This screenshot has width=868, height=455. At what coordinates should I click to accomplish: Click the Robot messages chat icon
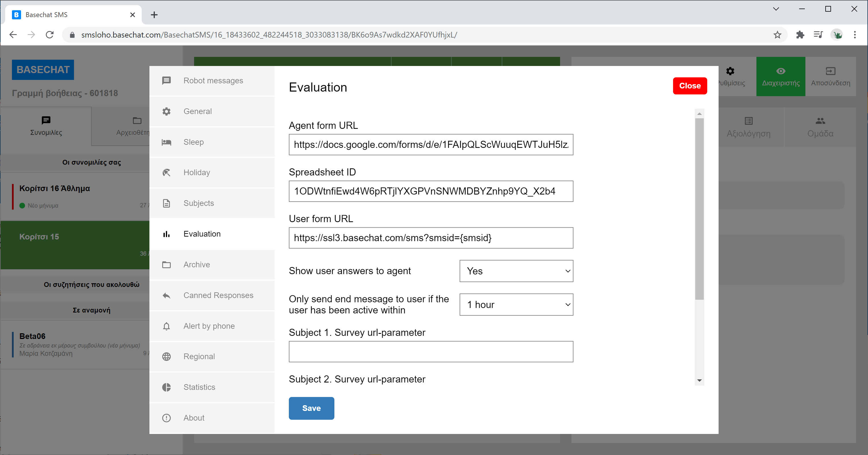[166, 80]
